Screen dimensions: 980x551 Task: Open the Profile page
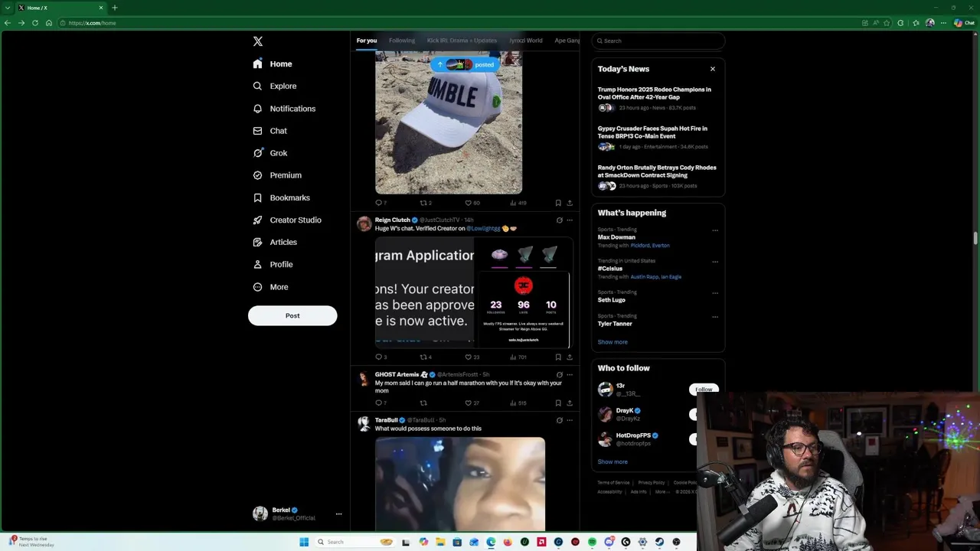pos(273,264)
